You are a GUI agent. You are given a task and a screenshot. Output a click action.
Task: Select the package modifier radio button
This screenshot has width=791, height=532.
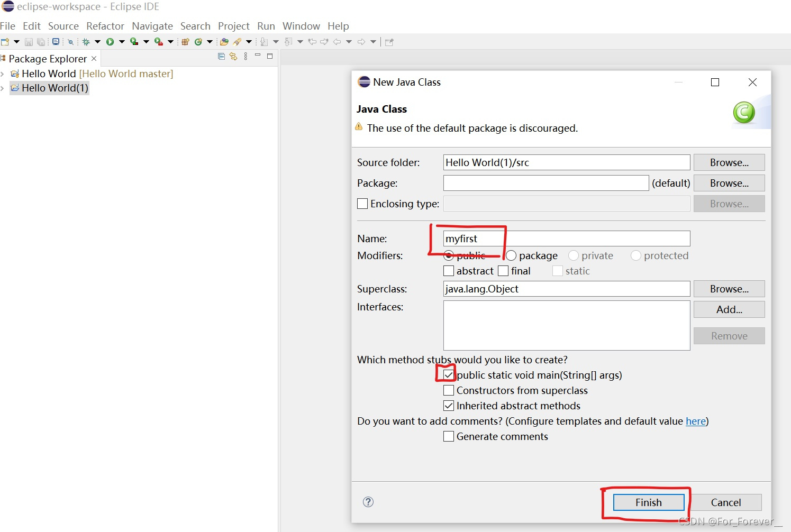coord(511,255)
